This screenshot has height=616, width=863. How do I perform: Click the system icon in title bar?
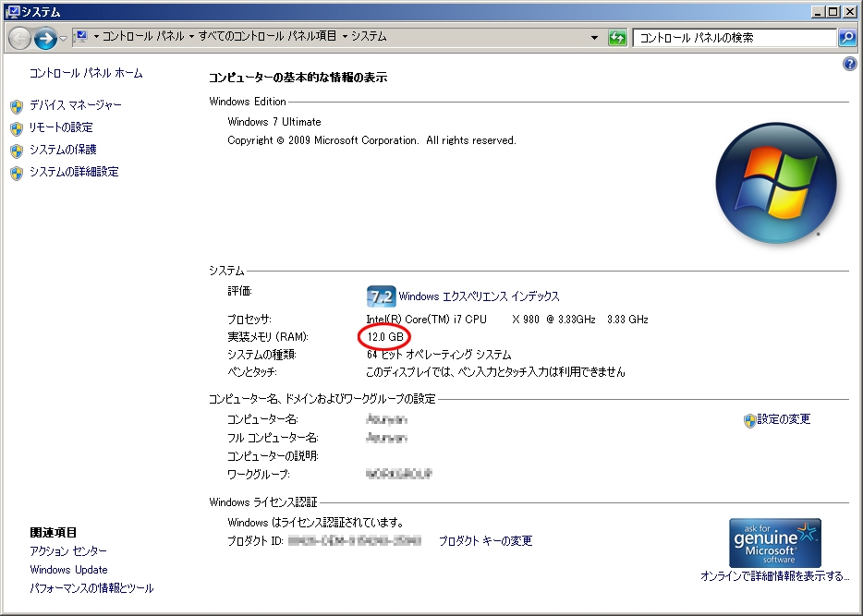click(x=12, y=12)
